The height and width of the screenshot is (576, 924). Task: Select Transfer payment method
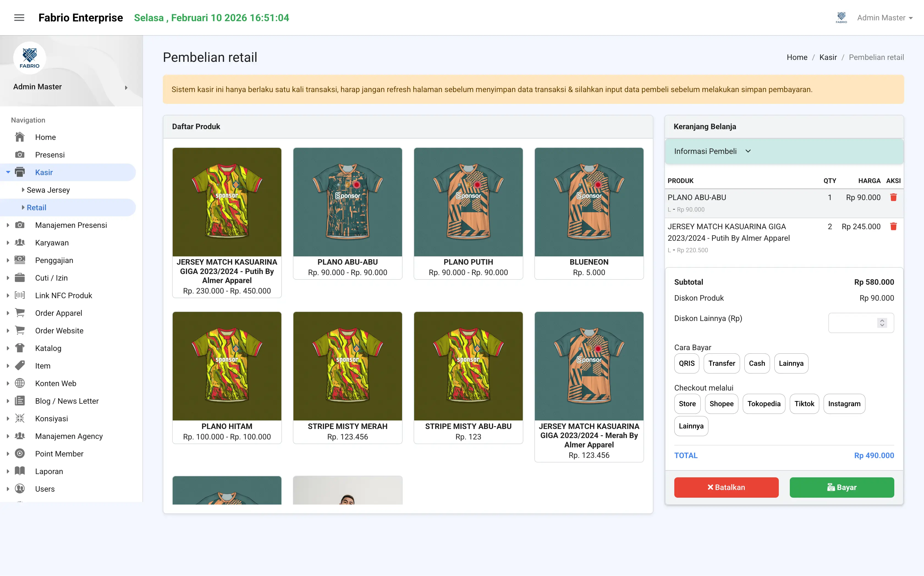click(x=722, y=363)
